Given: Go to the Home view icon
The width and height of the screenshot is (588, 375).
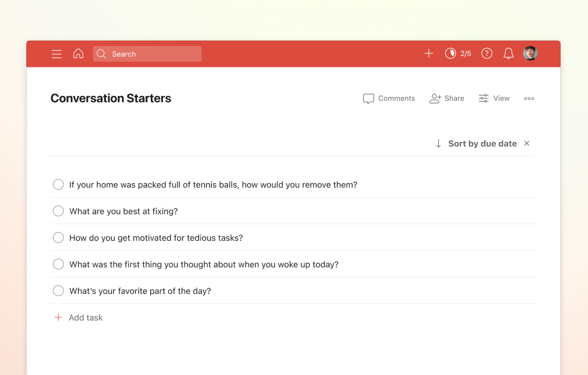Looking at the screenshot, I should tap(78, 54).
